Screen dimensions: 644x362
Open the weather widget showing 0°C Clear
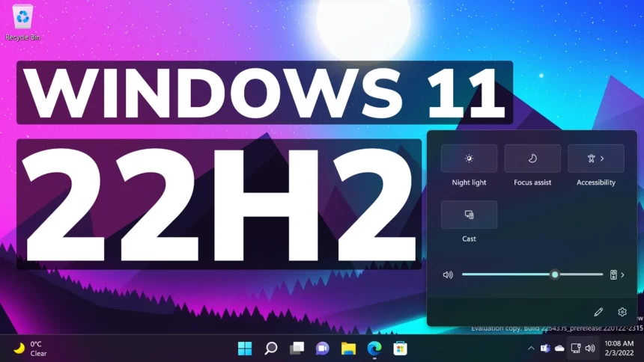(x=30, y=349)
